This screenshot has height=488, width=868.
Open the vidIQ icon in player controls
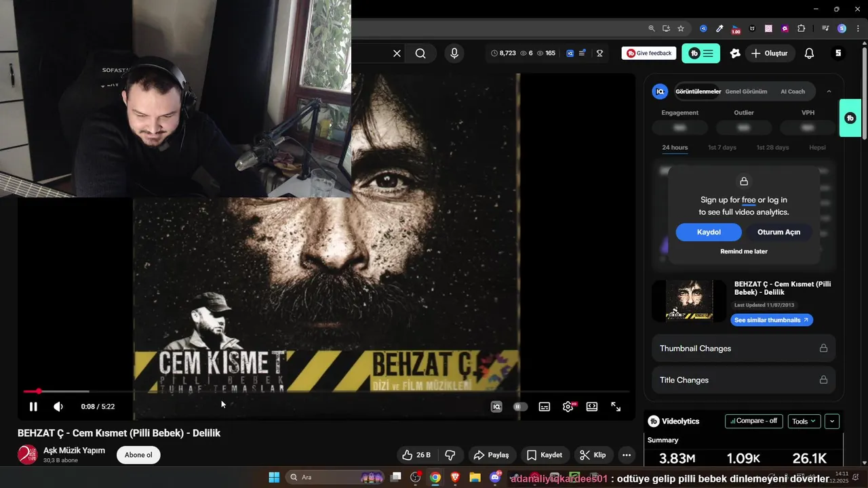[496, 407]
